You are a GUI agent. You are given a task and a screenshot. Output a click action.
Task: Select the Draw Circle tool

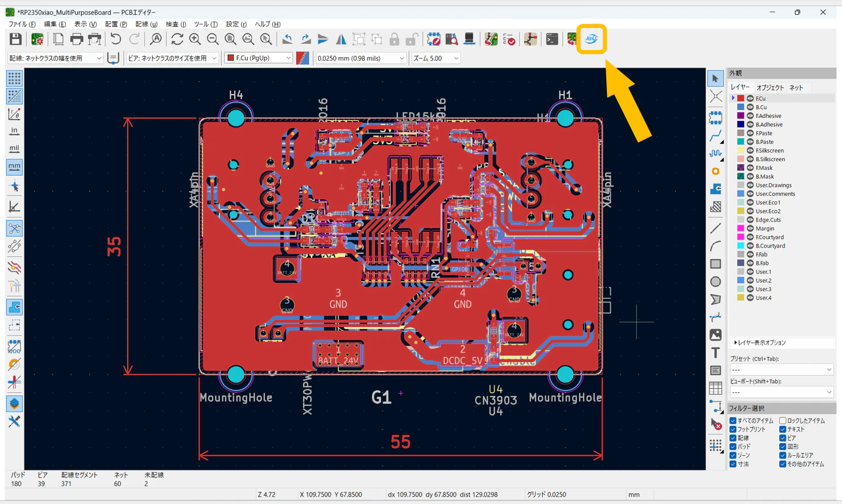coord(716,282)
